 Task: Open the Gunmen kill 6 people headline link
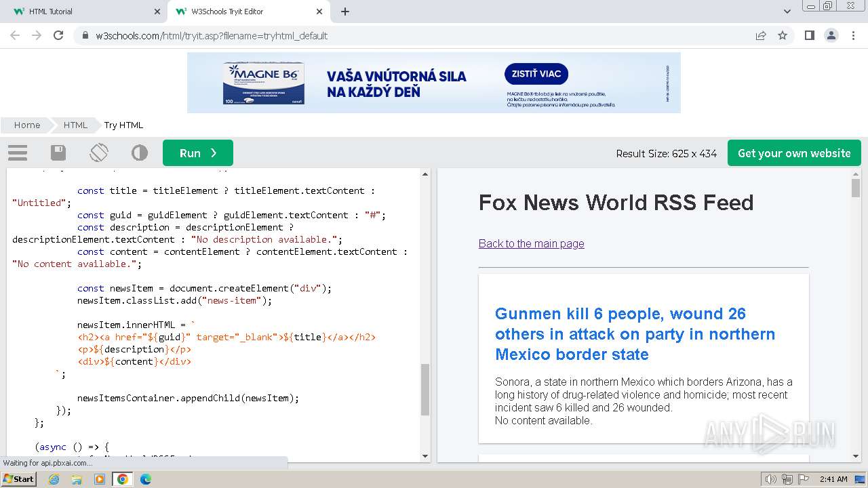(x=635, y=334)
